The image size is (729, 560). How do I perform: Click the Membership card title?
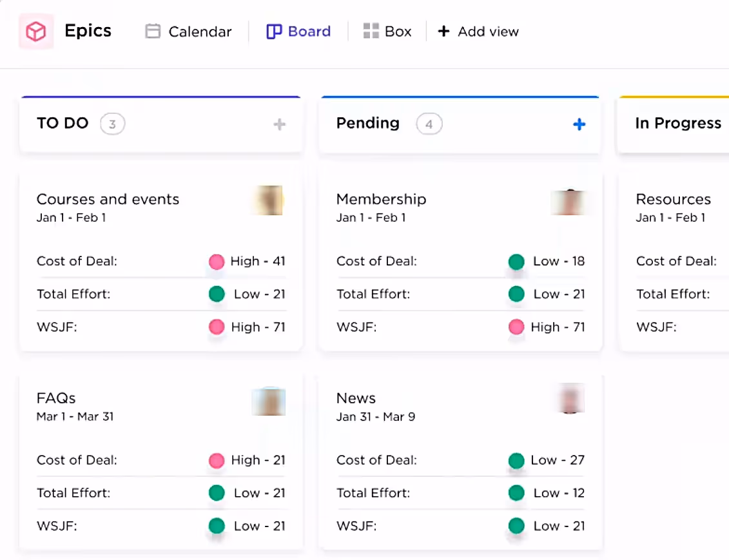(381, 199)
